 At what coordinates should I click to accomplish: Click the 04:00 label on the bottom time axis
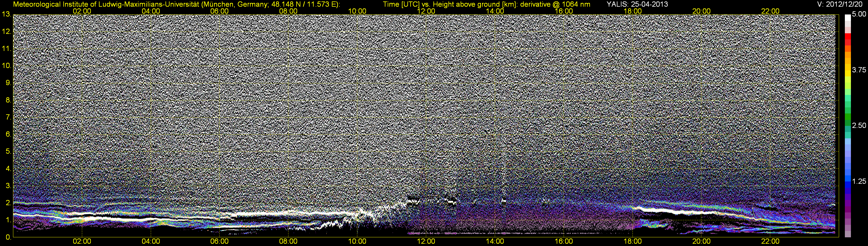pyautogui.click(x=151, y=242)
